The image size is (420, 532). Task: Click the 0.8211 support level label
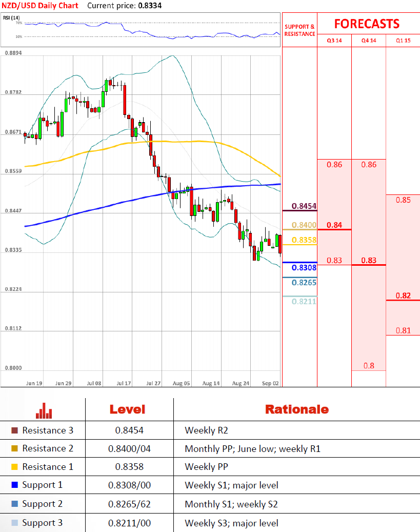[x=304, y=301]
